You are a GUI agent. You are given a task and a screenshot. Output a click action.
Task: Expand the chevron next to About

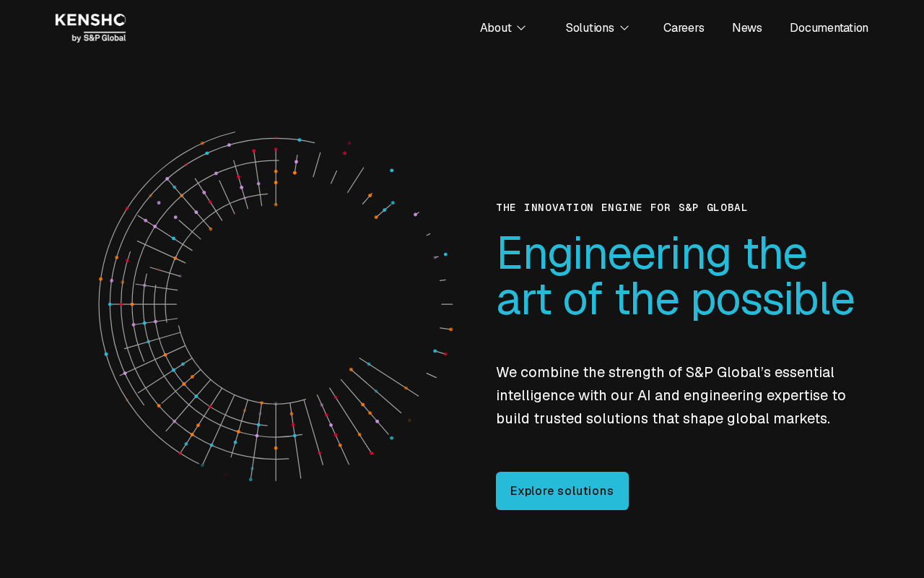(x=521, y=27)
